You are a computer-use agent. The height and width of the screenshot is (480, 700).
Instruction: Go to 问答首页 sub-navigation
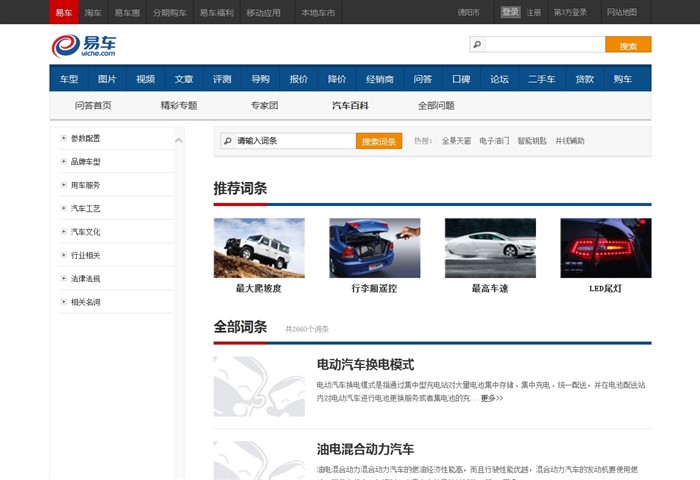[x=93, y=105]
